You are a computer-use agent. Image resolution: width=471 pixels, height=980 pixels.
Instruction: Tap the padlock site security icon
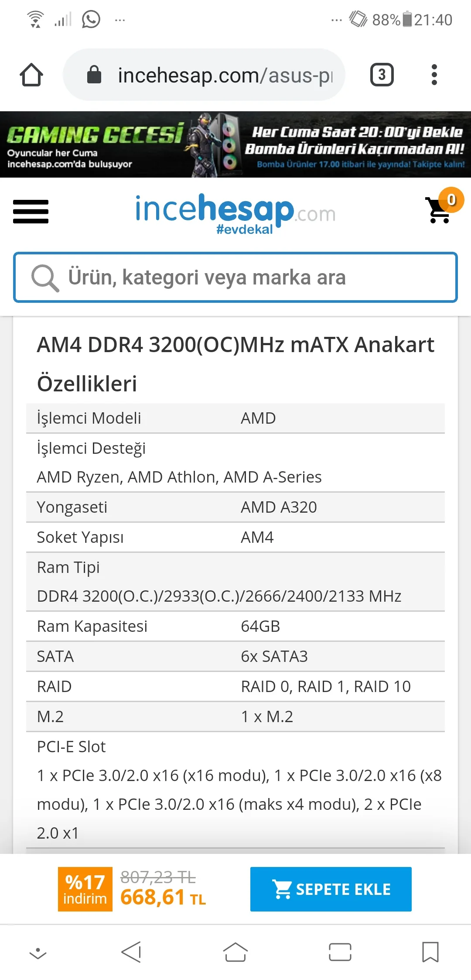(94, 75)
